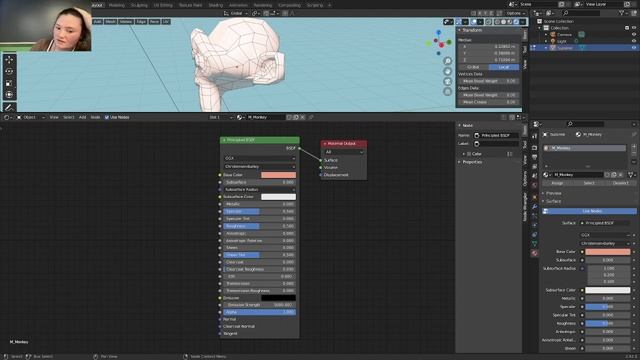
Task: Remove the material slot with minus
Action: click(634, 153)
